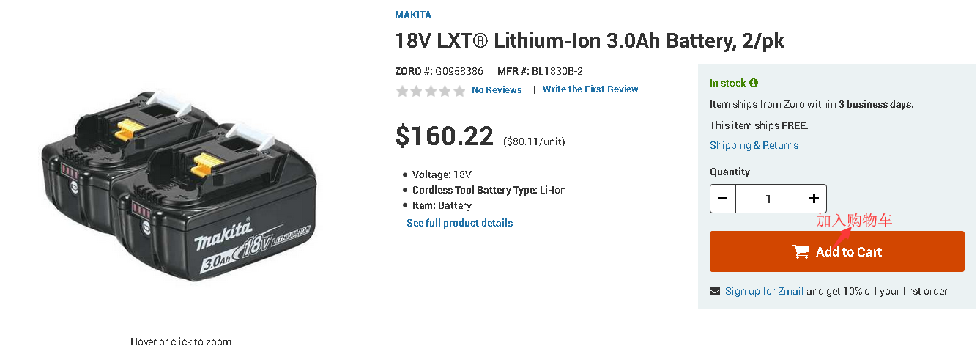Viewport: 980px width, 346px height.
Task: Click the $160.22 price
Action: point(445,136)
